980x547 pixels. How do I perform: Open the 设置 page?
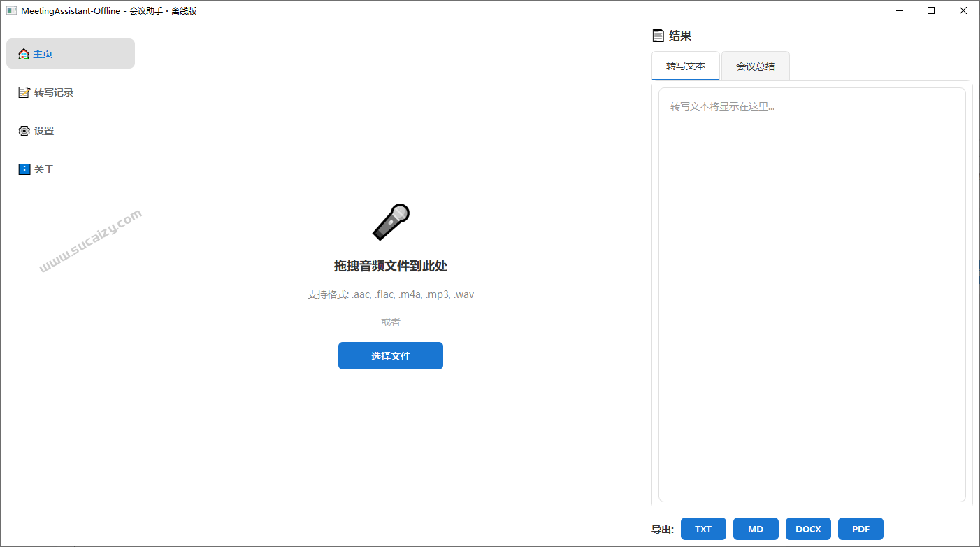tap(42, 130)
